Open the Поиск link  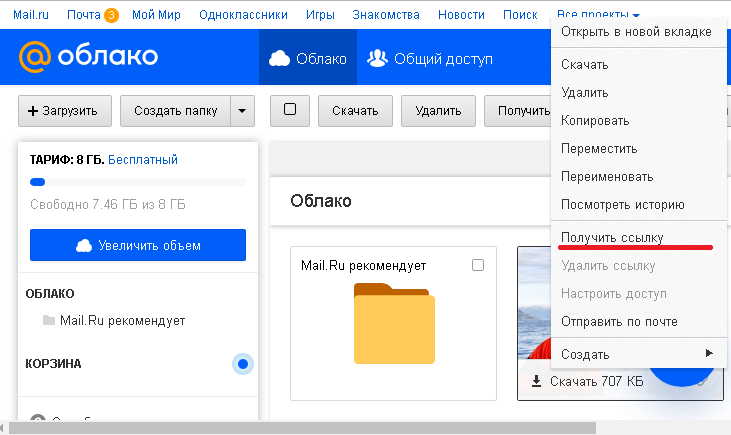point(520,15)
